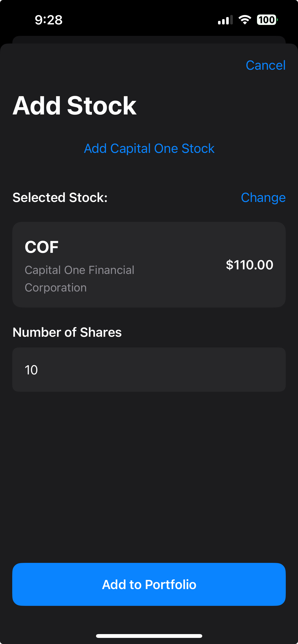This screenshot has width=298, height=644.
Task: Tap the Number of Shares label
Action: point(67,332)
